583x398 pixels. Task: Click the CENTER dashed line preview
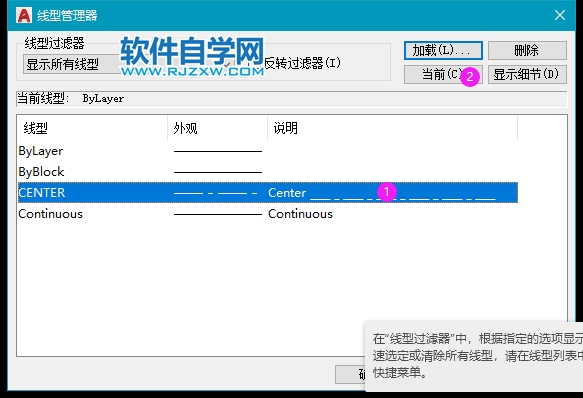216,193
